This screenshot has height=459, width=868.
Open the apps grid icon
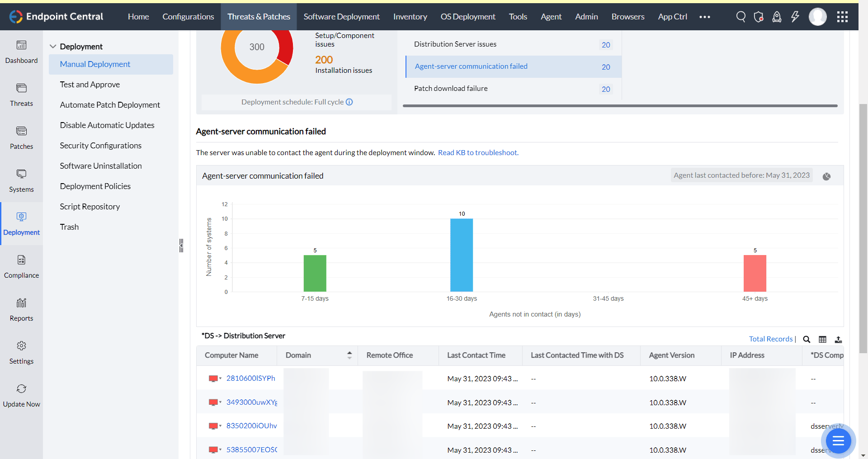click(842, 17)
